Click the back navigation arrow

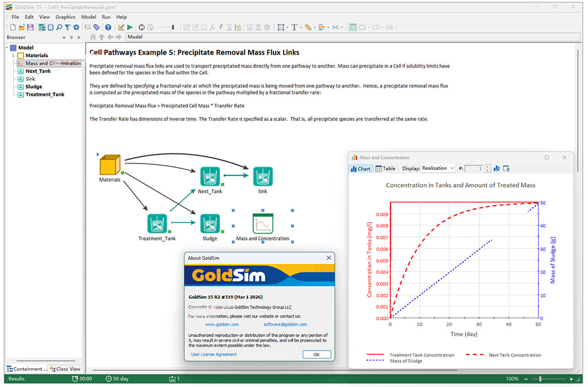point(111,36)
